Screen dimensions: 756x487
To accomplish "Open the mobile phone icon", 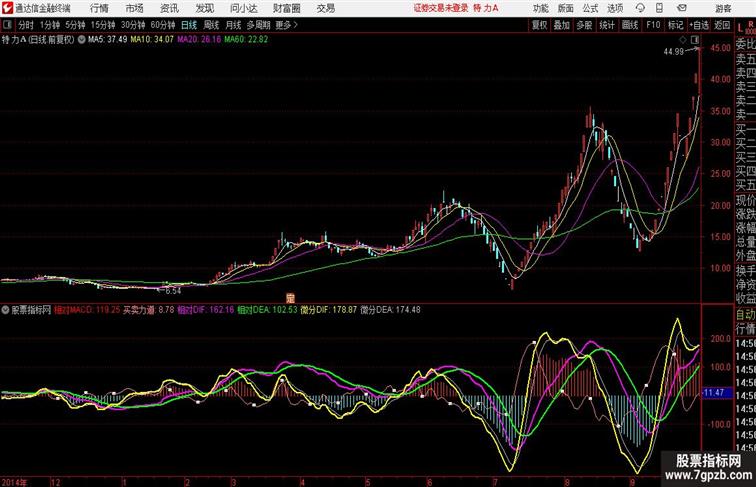I will 659,8.
